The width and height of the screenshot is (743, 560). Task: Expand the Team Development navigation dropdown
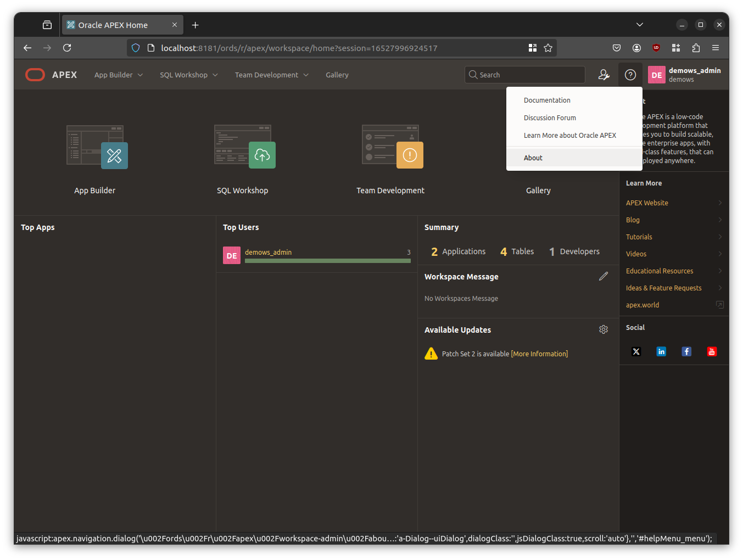tap(271, 75)
